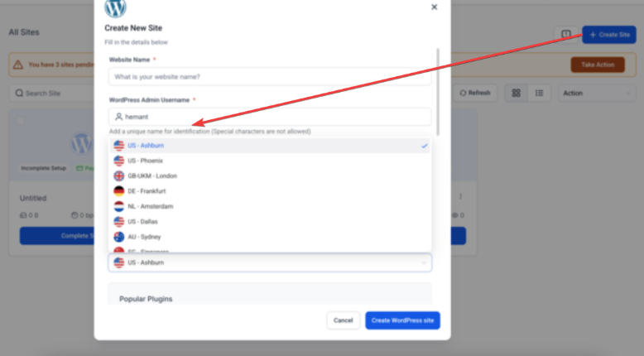The height and width of the screenshot is (356, 644).
Task: Click the checkmark on the US - Ashburn row
Action: click(425, 146)
